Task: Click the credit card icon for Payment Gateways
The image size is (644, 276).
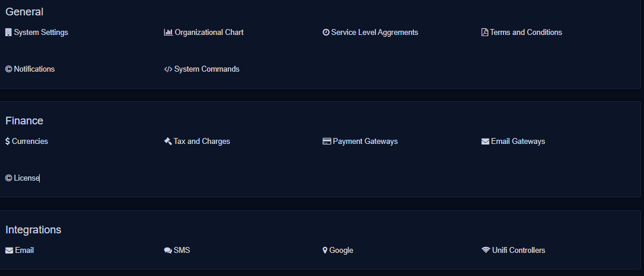Action: pos(326,142)
